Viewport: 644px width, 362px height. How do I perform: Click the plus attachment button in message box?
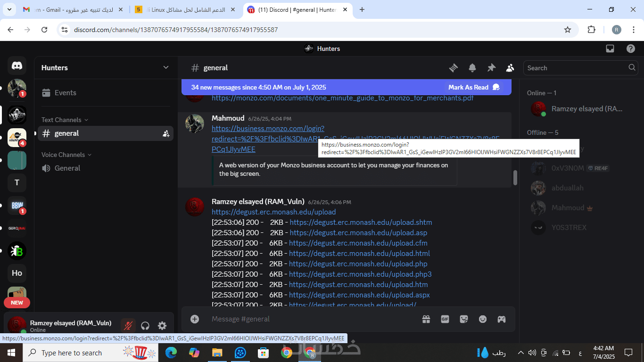(x=195, y=319)
